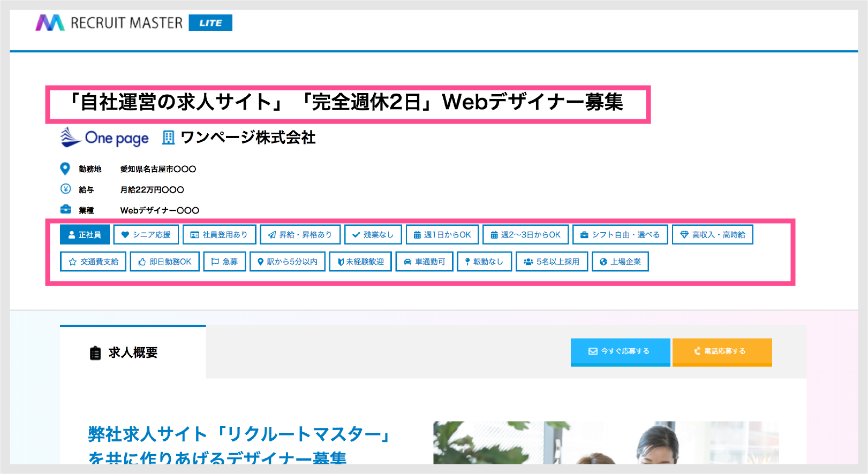Select the 正社員 tag

click(x=85, y=235)
